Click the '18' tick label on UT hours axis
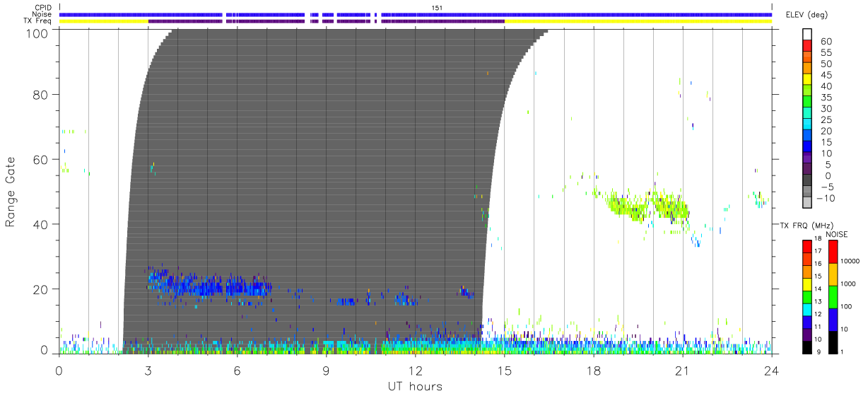This screenshot has height=401, width=868. point(594,371)
